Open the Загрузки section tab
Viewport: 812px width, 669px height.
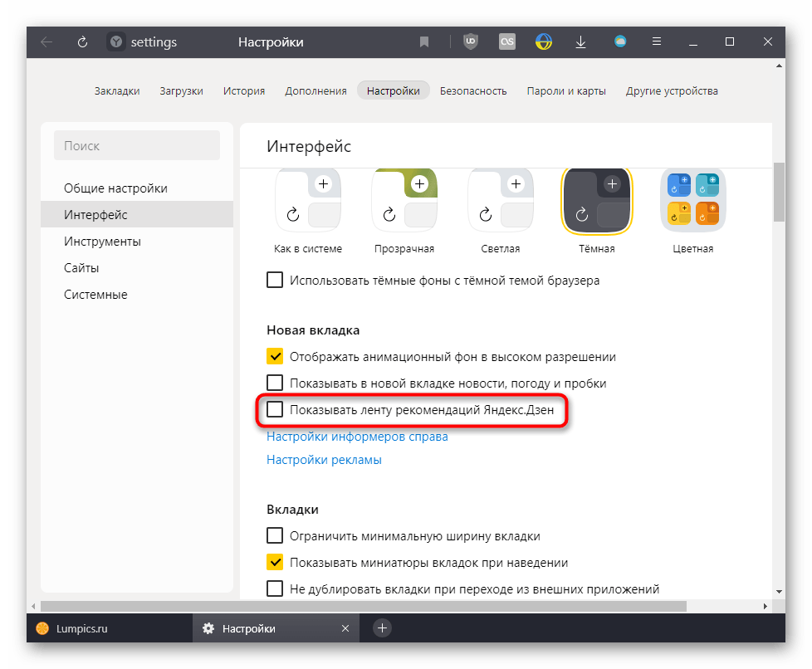[181, 91]
